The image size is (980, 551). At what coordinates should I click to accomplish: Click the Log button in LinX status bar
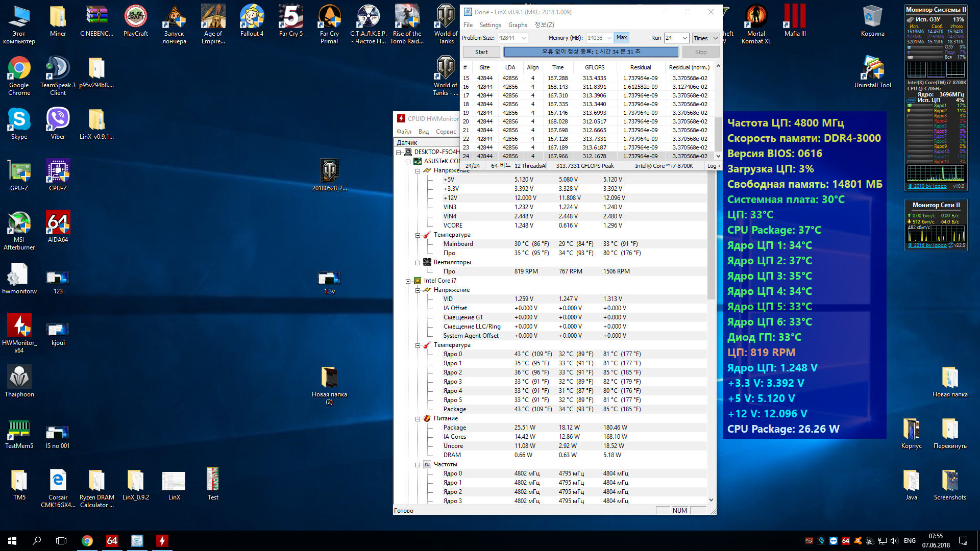coord(713,166)
